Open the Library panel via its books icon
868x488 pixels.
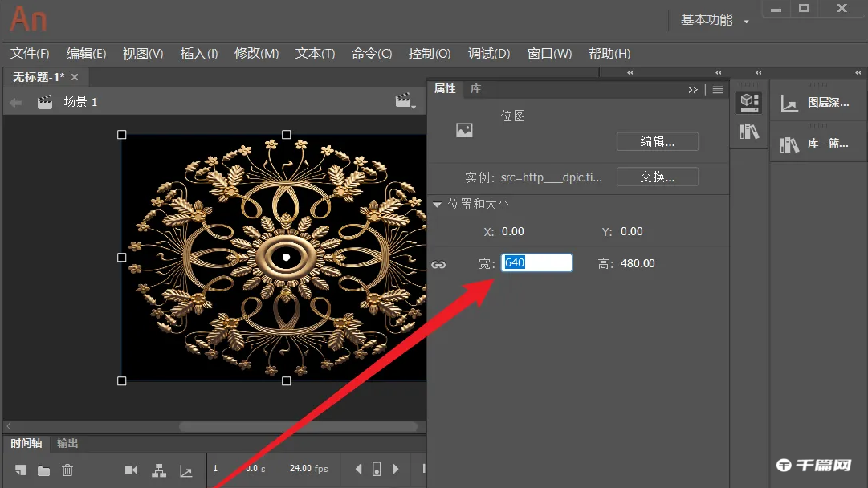pyautogui.click(x=748, y=130)
